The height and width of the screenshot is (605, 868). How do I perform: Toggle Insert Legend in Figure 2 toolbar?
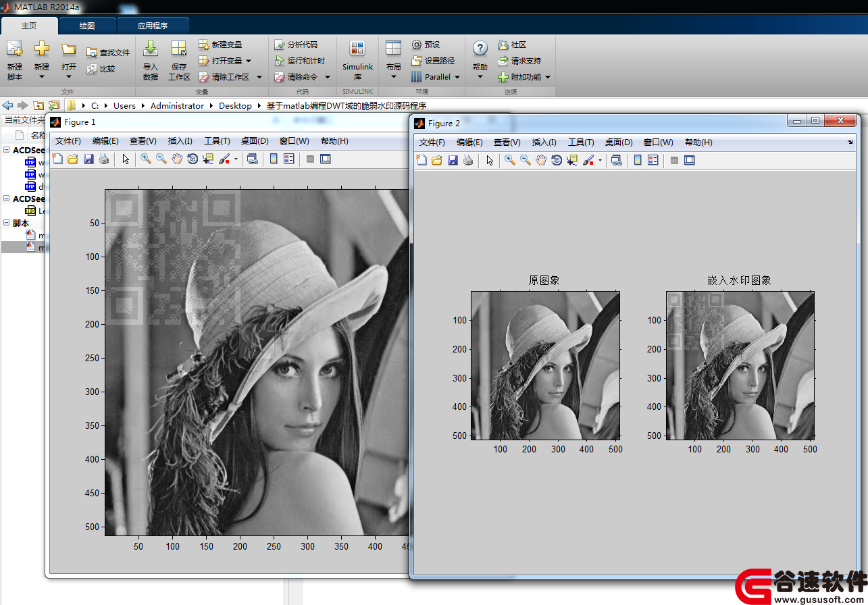point(653,160)
